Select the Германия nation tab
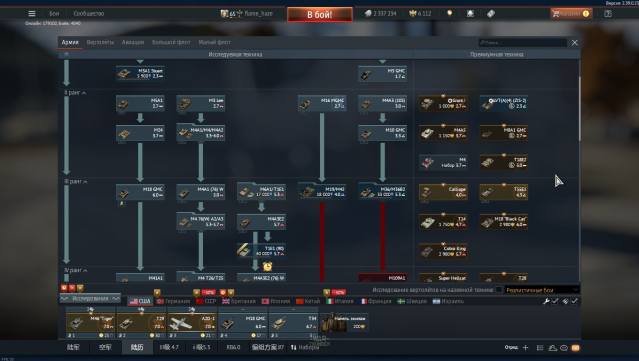This screenshot has width=639, height=361. [174, 301]
